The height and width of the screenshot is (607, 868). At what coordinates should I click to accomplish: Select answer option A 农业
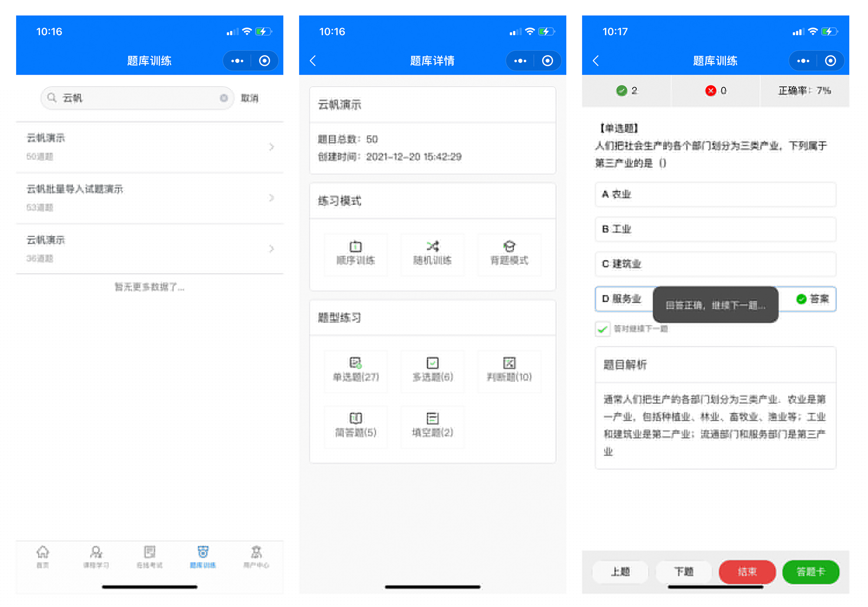point(715,194)
